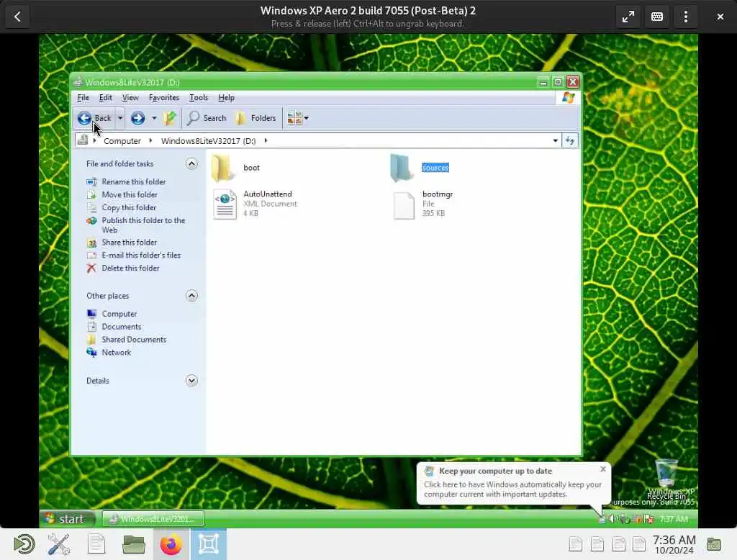Open the host start menu swirl icon

[x=24, y=544]
